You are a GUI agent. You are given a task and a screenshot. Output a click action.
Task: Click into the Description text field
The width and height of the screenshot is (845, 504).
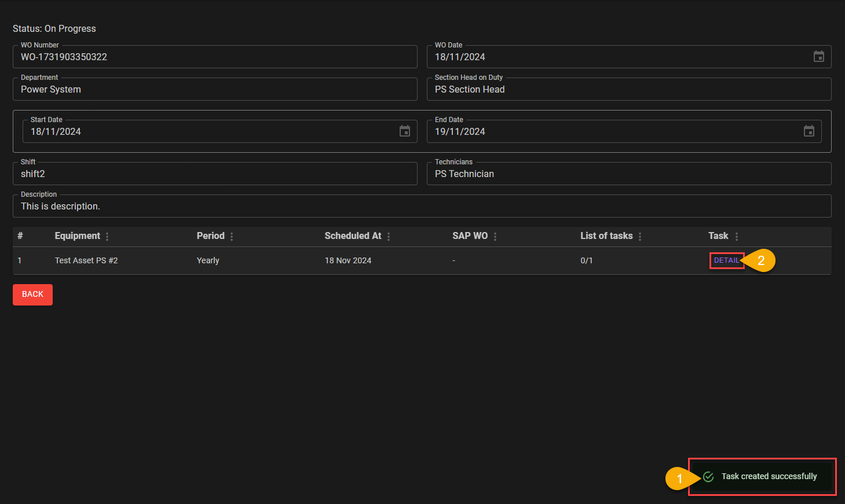click(x=422, y=207)
